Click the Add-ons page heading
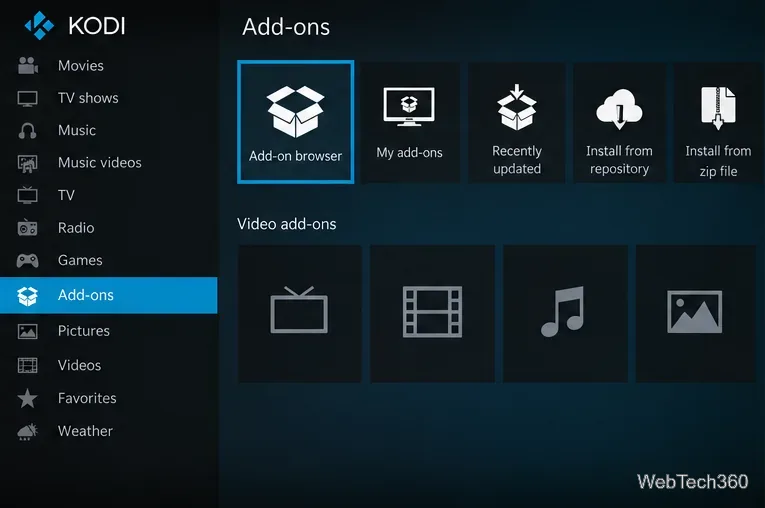 click(286, 27)
